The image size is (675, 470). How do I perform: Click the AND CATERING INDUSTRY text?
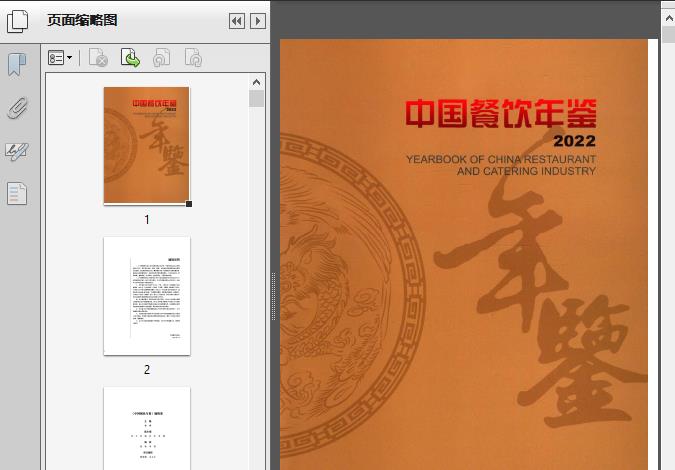point(526,171)
